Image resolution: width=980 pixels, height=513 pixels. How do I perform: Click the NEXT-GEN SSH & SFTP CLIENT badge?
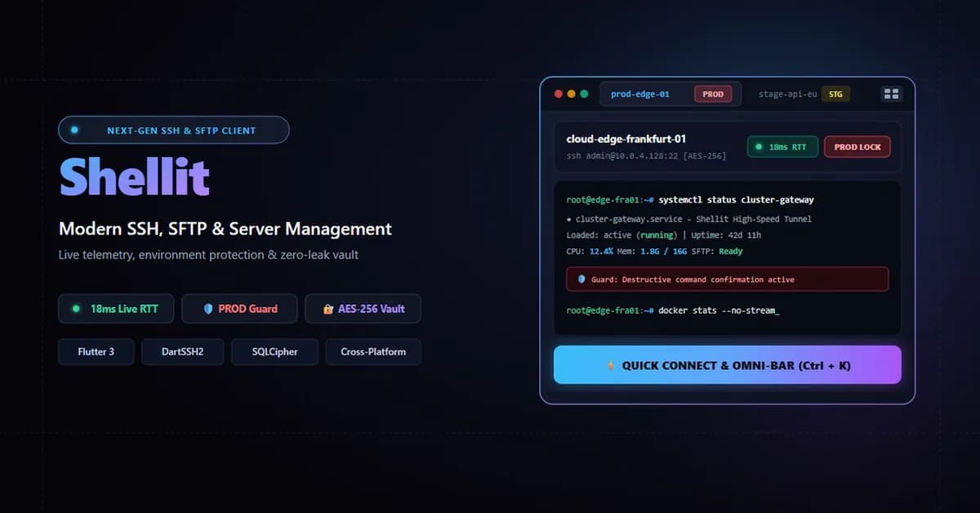coord(173,130)
